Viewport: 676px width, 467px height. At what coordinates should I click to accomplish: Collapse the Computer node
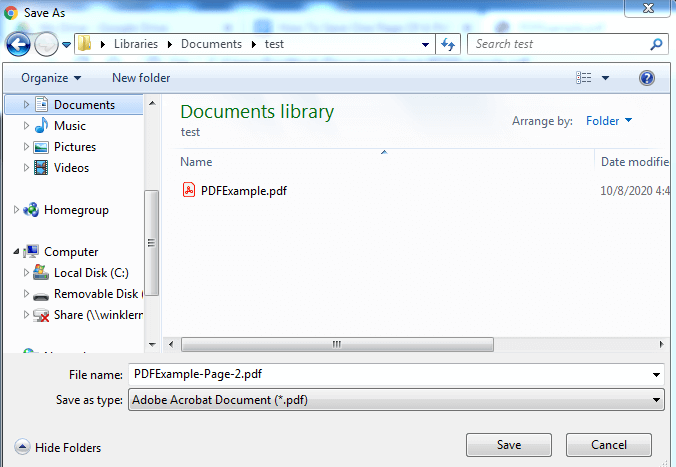(x=16, y=251)
